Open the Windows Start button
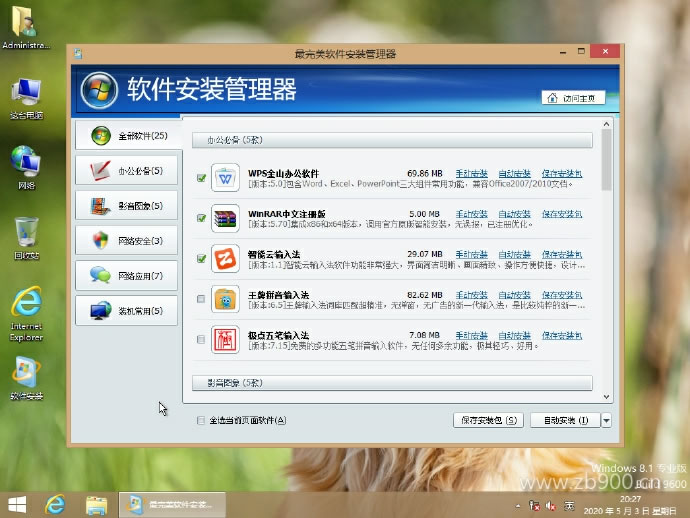Image resolution: width=690 pixels, height=518 pixels. pyautogui.click(x=18, y=505)
